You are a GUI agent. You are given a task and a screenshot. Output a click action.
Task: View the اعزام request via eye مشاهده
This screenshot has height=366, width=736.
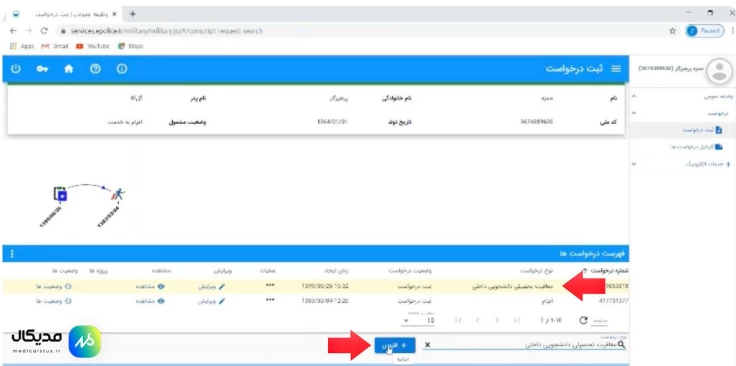coord(151,301)
